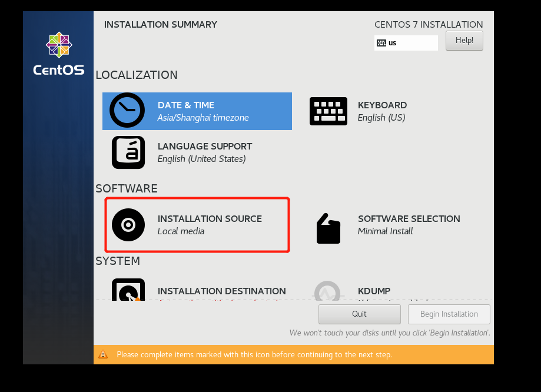Click the Quit button

click(x=359, y=314)
